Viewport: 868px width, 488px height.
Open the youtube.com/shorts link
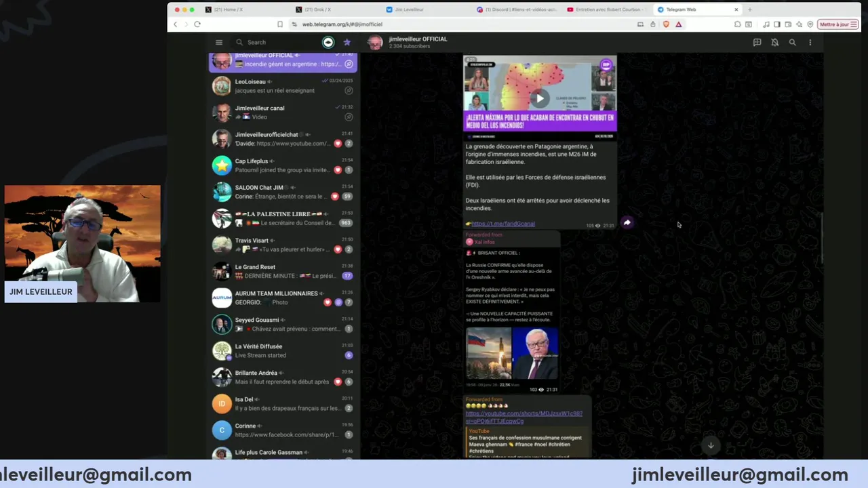524,417
